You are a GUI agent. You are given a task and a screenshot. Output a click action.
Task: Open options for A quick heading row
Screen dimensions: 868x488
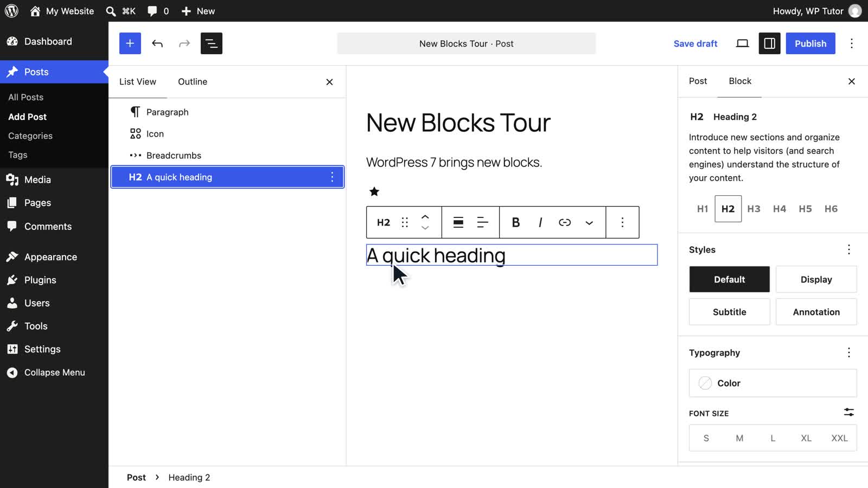pos(332,177)
